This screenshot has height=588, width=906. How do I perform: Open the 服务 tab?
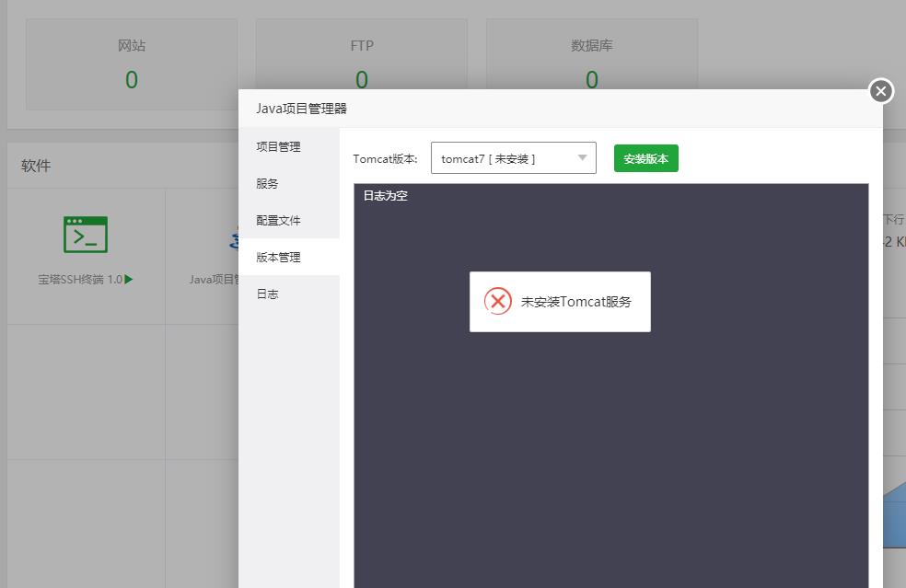point(289,184)
